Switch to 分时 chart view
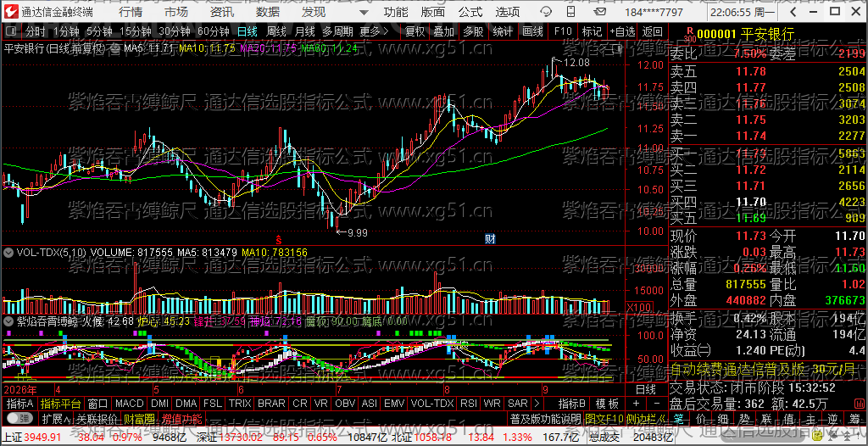This screenshot has height=446, width=868. [x=36, y=31]
